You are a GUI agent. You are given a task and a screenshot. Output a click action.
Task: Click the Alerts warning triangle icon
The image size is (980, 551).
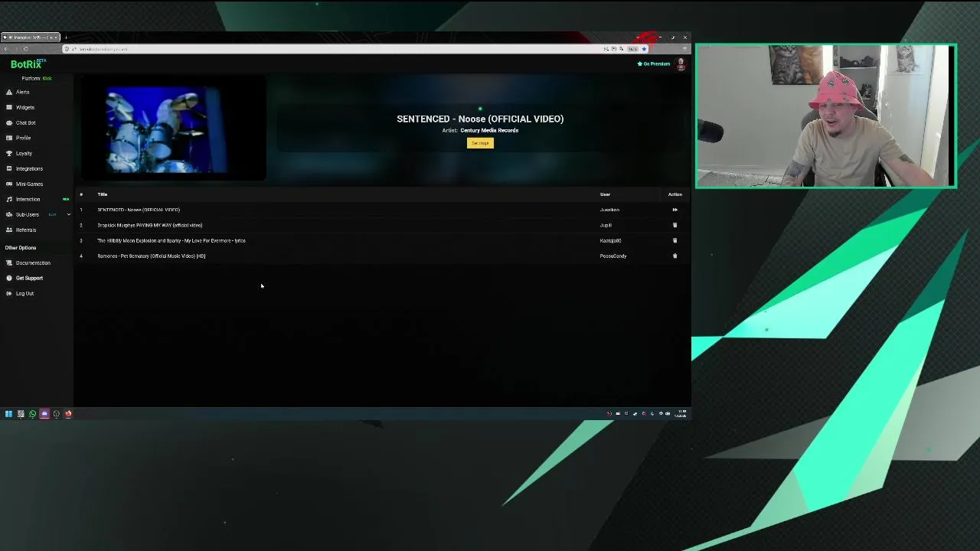click(x=9, y=92)
